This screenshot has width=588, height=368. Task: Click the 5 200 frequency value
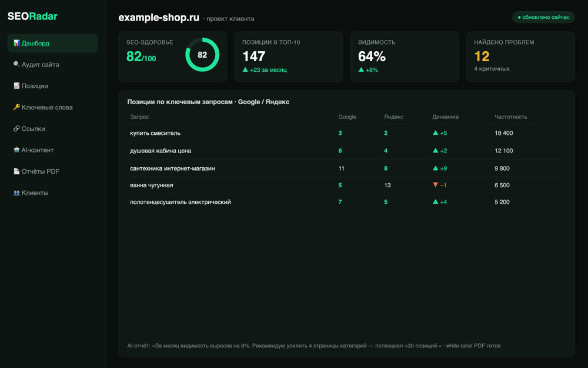click(x=502, y=202)
